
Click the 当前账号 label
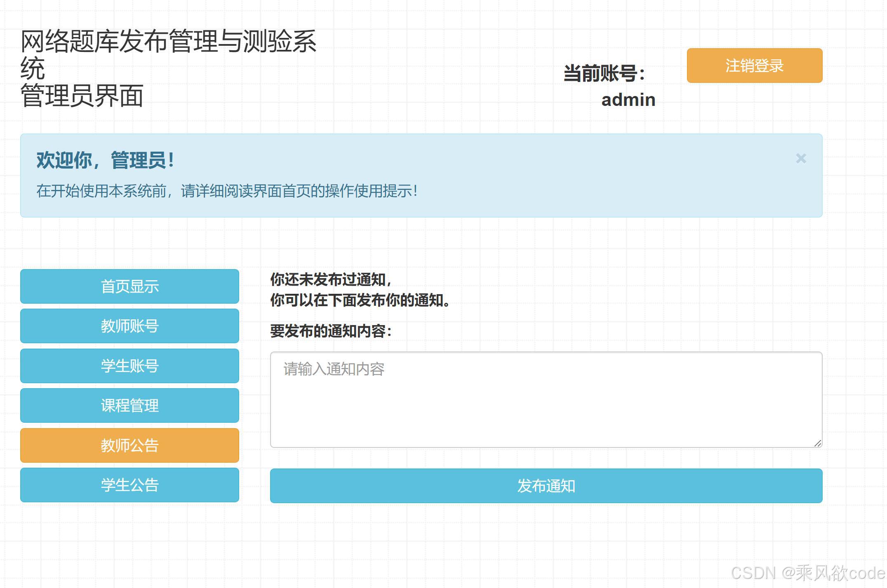point(604,74)
